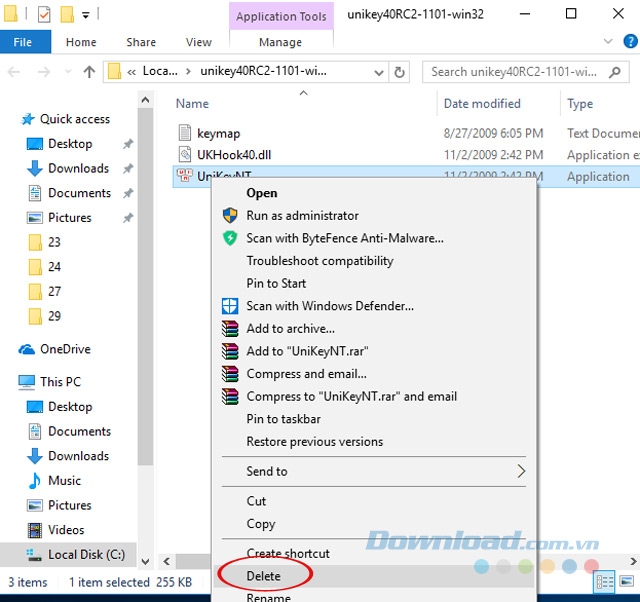Open pinned Downloads under Quick access

78,168
